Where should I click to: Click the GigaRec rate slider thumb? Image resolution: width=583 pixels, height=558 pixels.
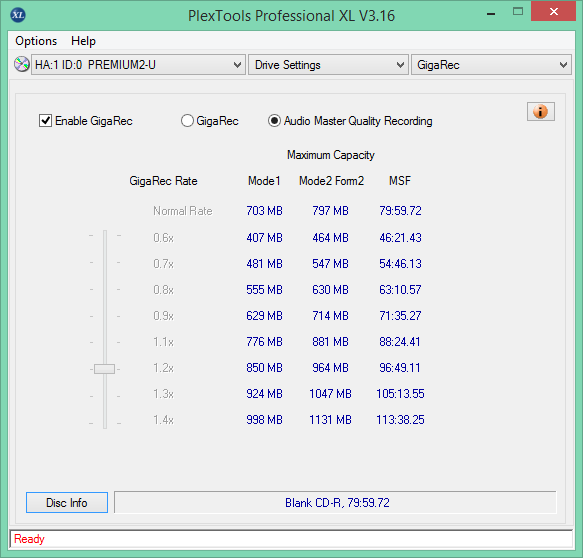[104, 369]
